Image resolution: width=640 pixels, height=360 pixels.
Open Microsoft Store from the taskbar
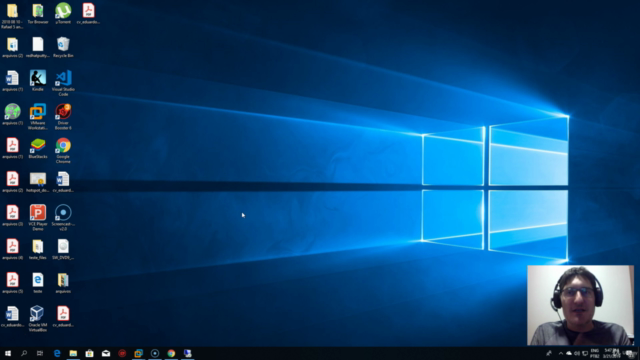click(x=89, y=353)
